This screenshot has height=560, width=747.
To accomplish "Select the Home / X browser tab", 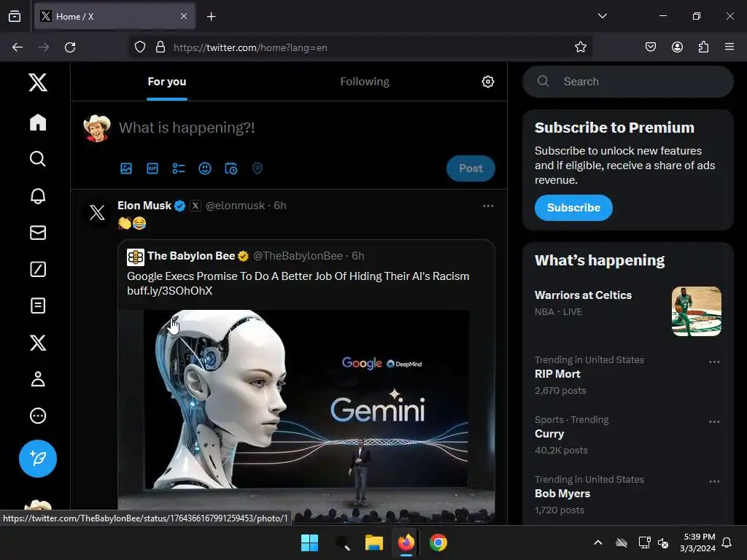I will pyautogui.click(x=115, y=16).
